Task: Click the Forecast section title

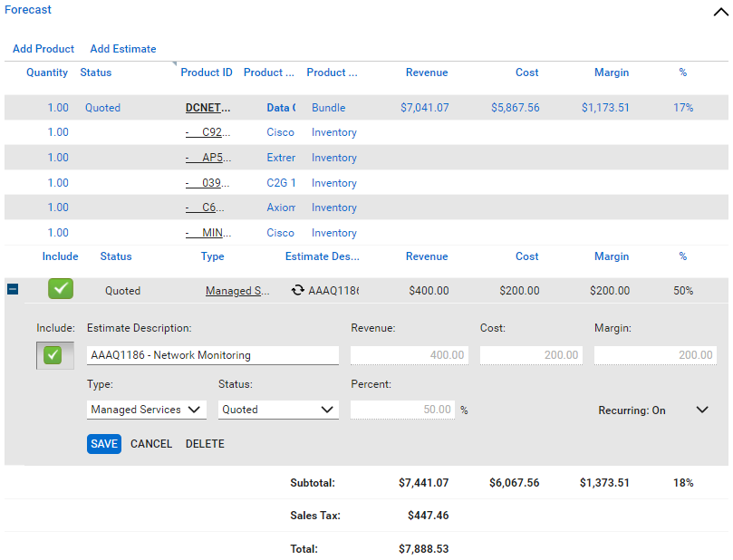Action: click(x=28, y=10)
